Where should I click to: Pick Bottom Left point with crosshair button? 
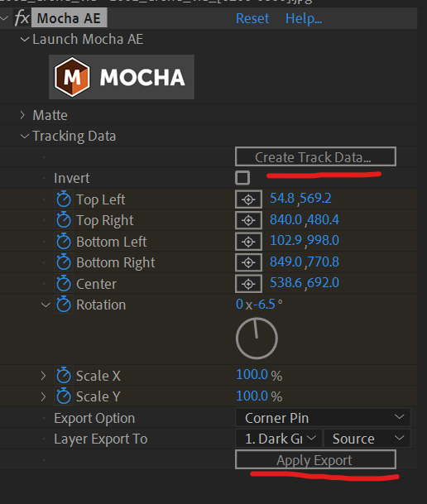pos(248,242)
